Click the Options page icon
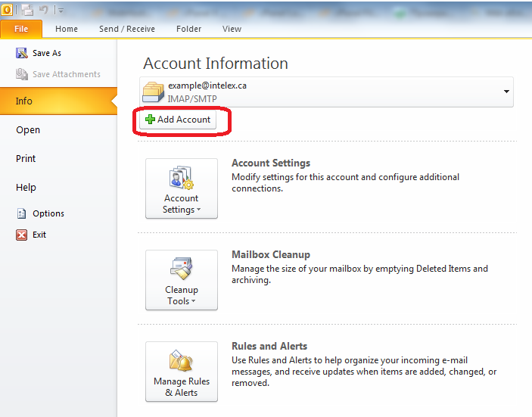532x417 pixels. [21, 213]
